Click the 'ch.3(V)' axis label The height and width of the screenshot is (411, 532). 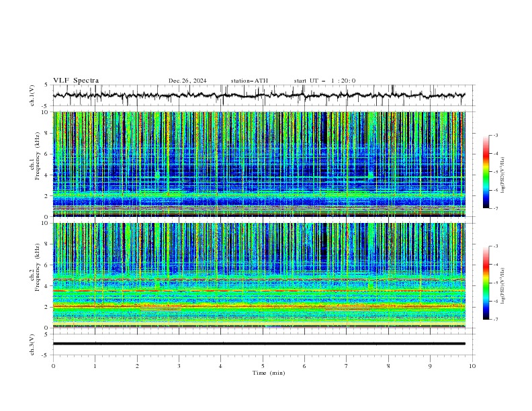tap(32, 345)
